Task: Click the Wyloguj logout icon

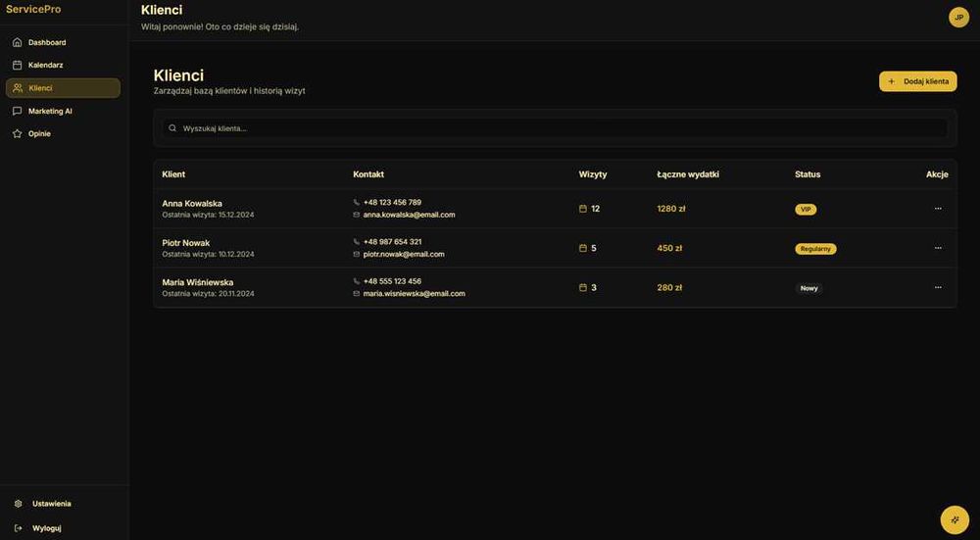Action: (x=18, y=528)
